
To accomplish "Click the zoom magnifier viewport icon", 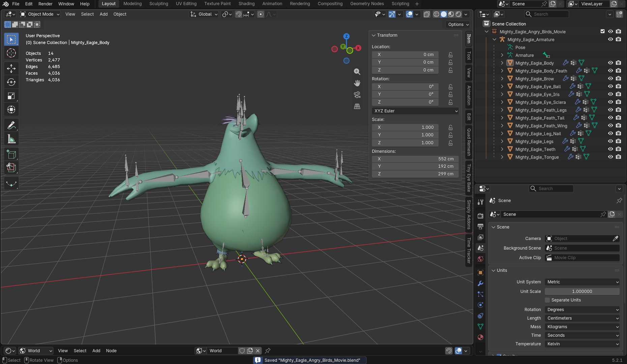I will 357,72.
